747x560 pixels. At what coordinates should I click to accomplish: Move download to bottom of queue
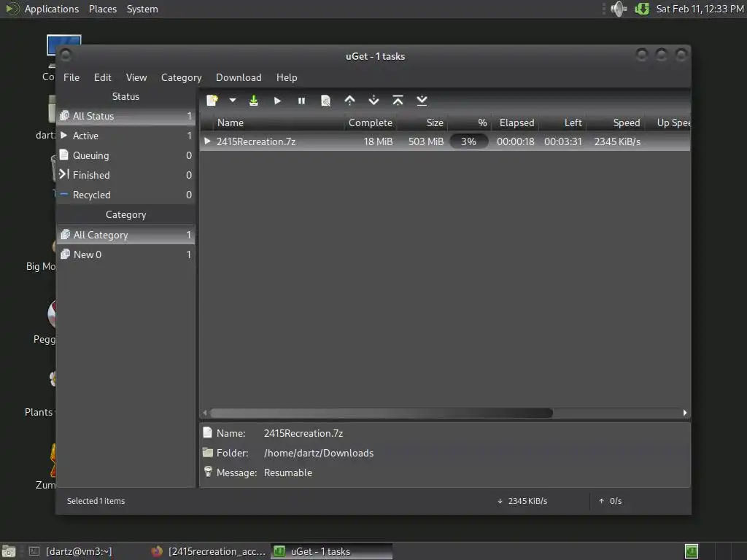(422, 101)
